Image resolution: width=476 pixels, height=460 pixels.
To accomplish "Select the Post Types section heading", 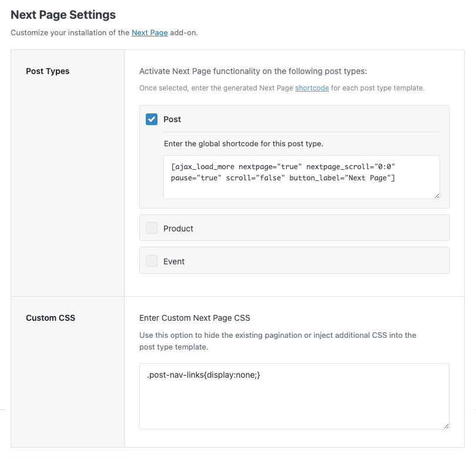I will click(48, 71).
